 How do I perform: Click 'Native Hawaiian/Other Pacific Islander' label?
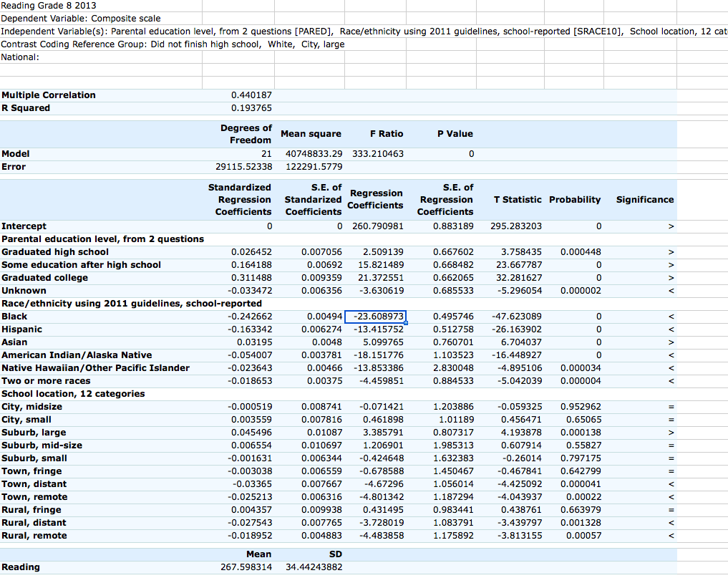(x=96, y=368)
